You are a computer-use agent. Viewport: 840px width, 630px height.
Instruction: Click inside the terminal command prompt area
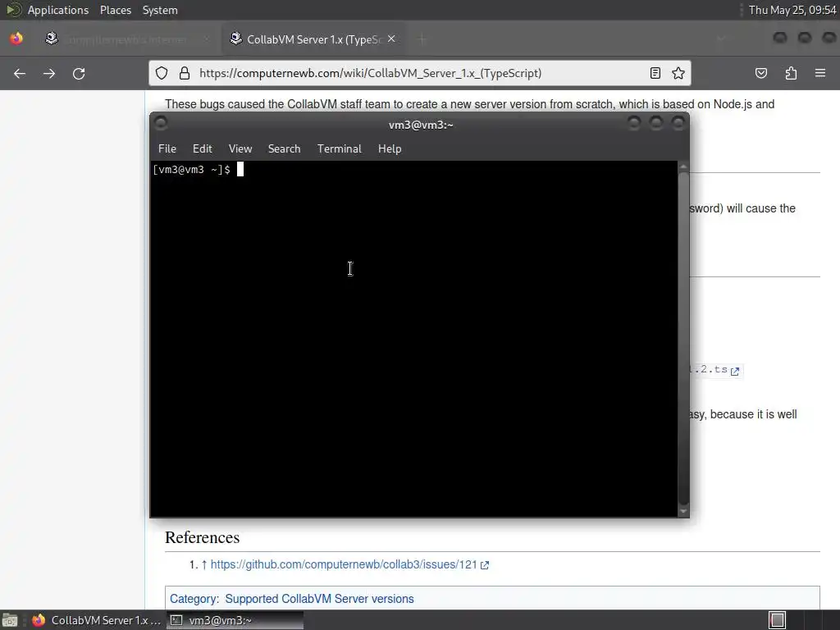click(x=414, y=339)
